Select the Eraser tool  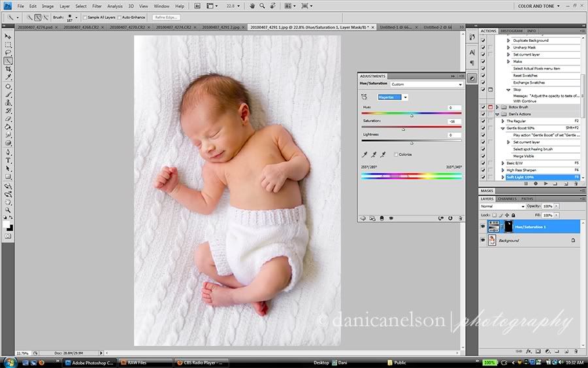tap(8, 119)
